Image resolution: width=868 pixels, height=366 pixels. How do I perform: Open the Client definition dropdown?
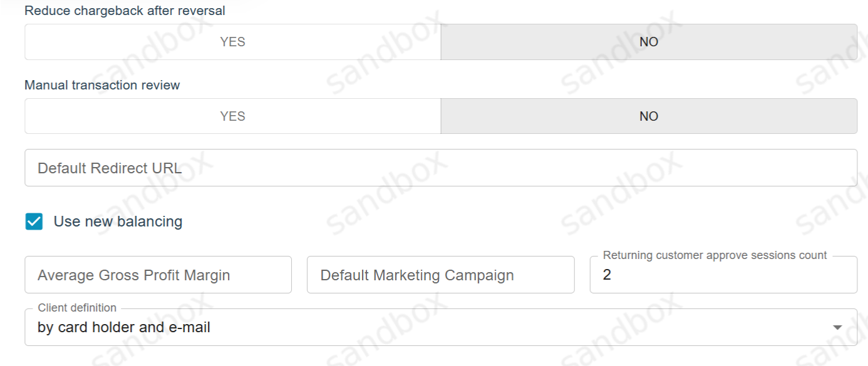tap(438, 327)
